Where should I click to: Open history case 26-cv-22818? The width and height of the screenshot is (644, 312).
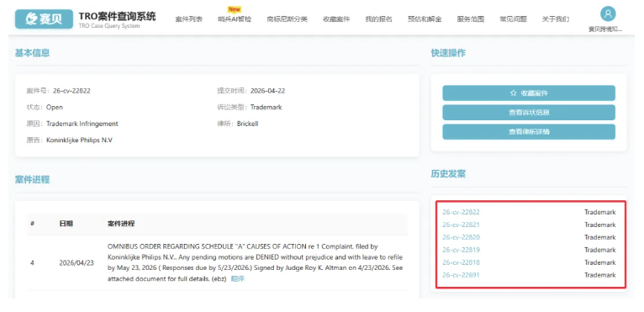pos(461,262)
